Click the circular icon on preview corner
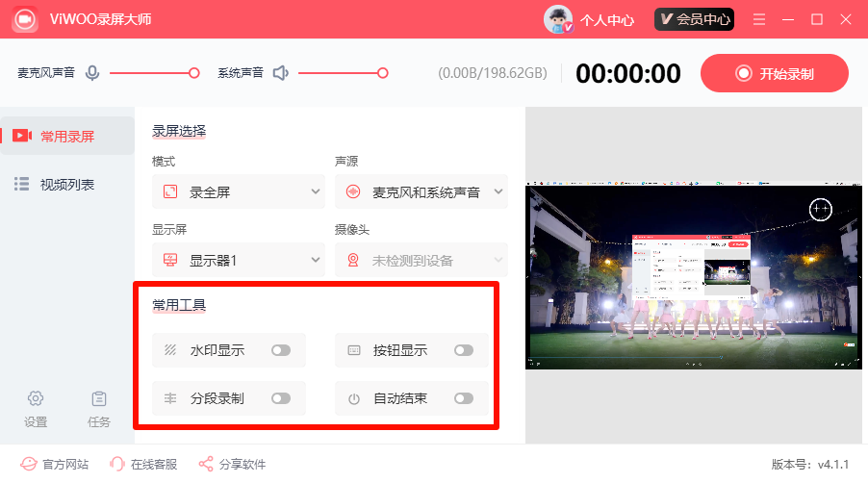 (x=821, y=209)
